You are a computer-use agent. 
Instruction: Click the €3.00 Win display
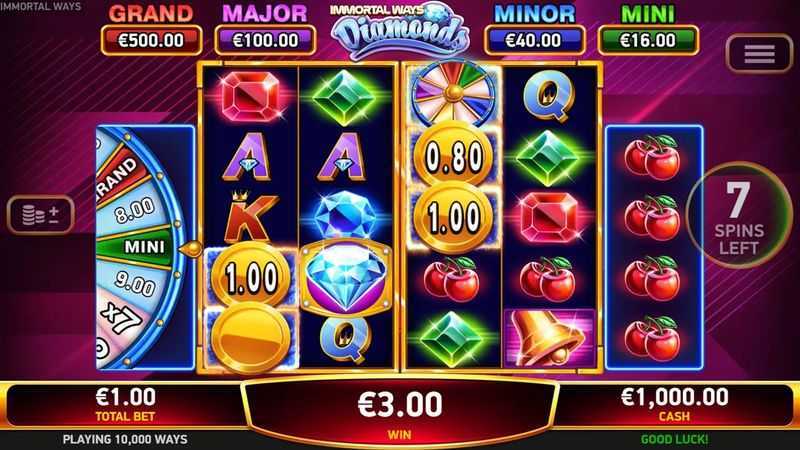pyautogui.click(x=399, y=412)
